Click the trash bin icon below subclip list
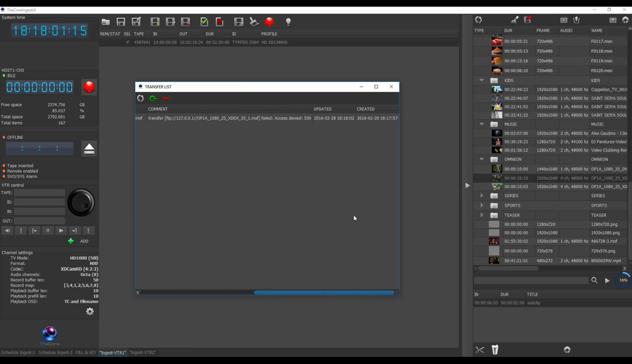 [x=495, y=350]
